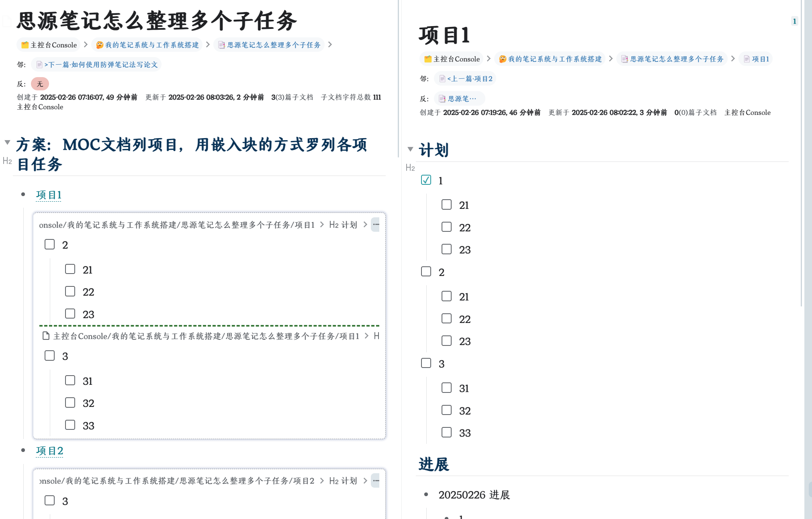This screenshot has width=812, height=519.
Task: Click the document icon in second embed breadcrumb
Action: (x=46, y=336)
